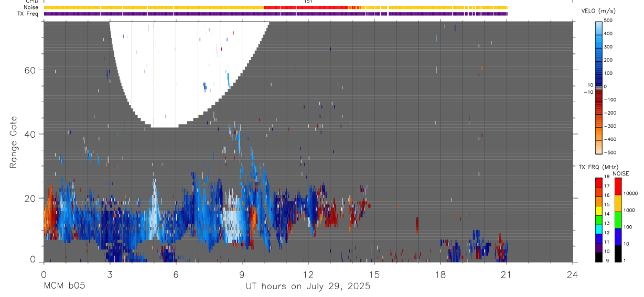Select hour 6 tick on time axis
This screenshot has width=644, height=297.
[176, 273]
